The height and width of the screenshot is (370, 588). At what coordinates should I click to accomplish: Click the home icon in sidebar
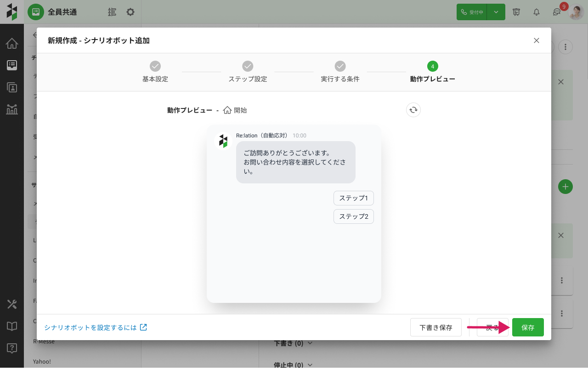[x=12, y=44]
